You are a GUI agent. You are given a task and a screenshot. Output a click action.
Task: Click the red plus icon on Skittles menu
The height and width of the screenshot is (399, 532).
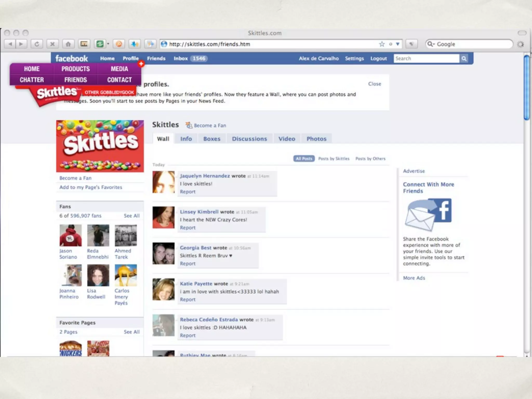141,64
